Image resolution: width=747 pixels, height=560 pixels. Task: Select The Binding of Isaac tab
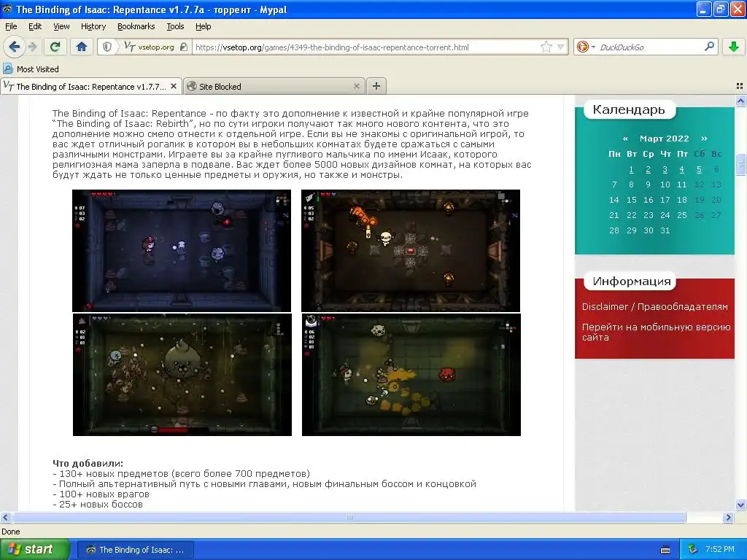(x=90, y=86)
